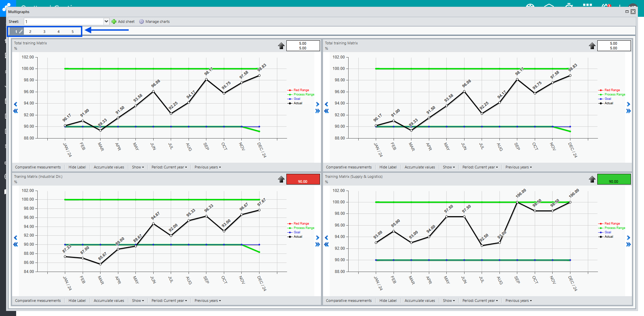Switch to sheet tab 3
644x316 pixels.
click(44, 32)
